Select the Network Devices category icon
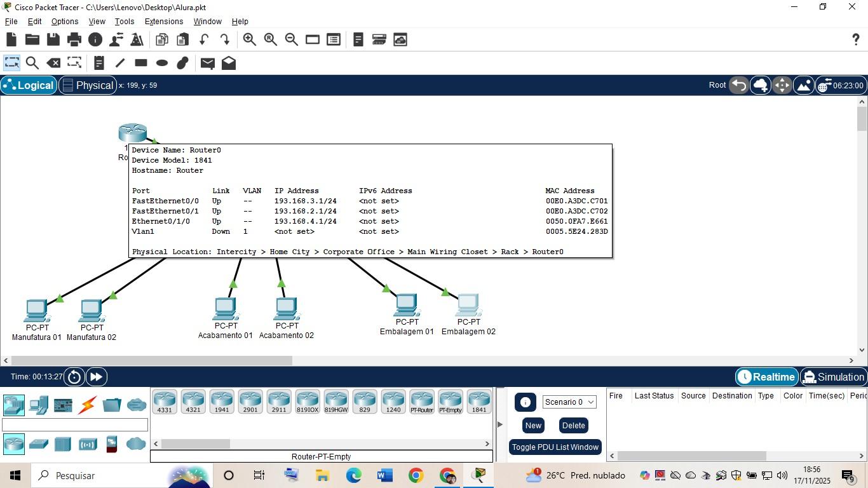The height and width of the screenshot is (488, 868). point(13,405)
